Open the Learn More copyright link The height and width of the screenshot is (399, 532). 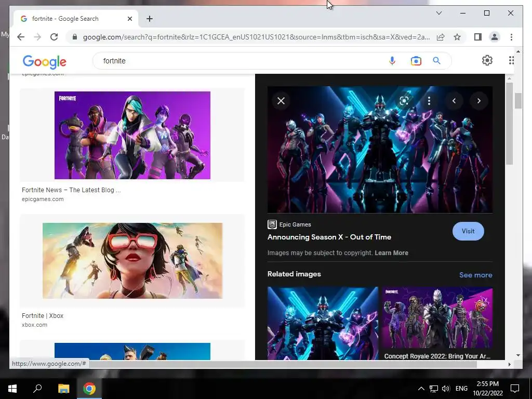pyautogui.click(x=391, y=253)
